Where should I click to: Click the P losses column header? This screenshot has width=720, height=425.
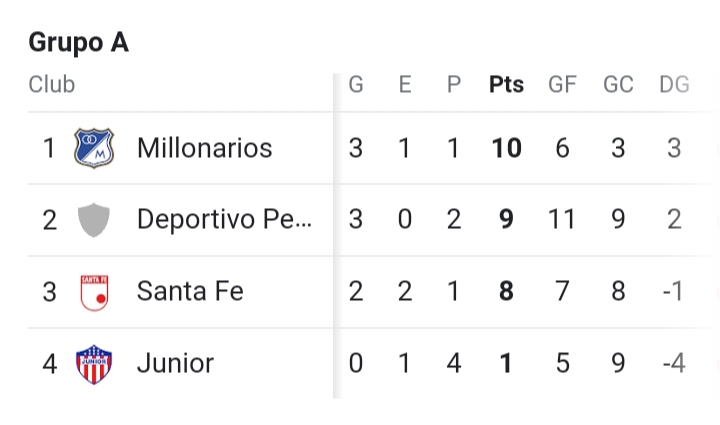coord(454,85)
